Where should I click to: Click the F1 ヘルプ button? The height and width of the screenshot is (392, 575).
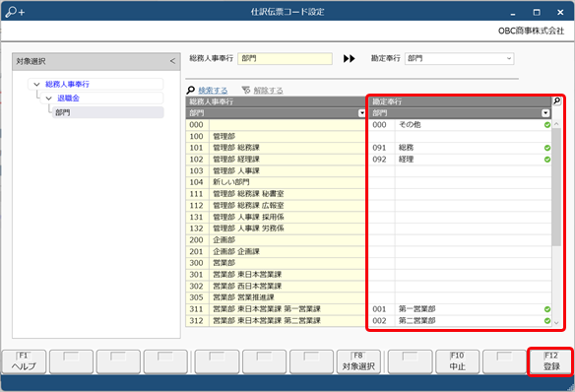(x=24, y=361)
